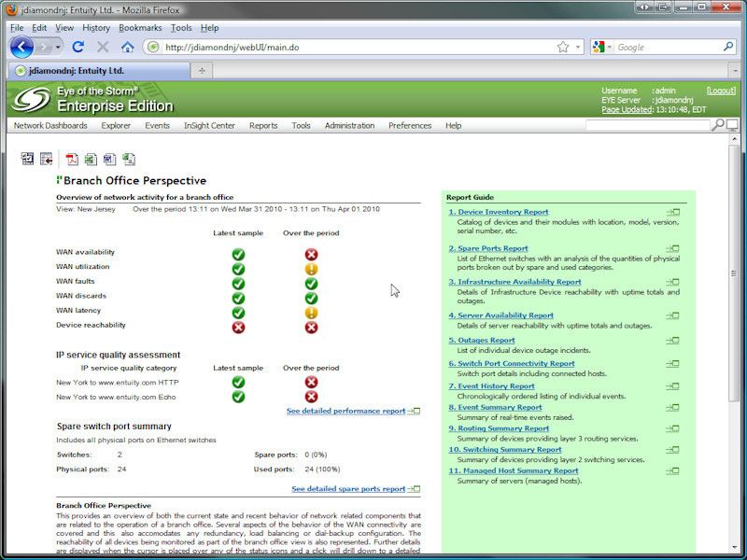The image size is (747, 560).
Task: Open the Firefox Bookmarks menu
Action: (140, 28)
